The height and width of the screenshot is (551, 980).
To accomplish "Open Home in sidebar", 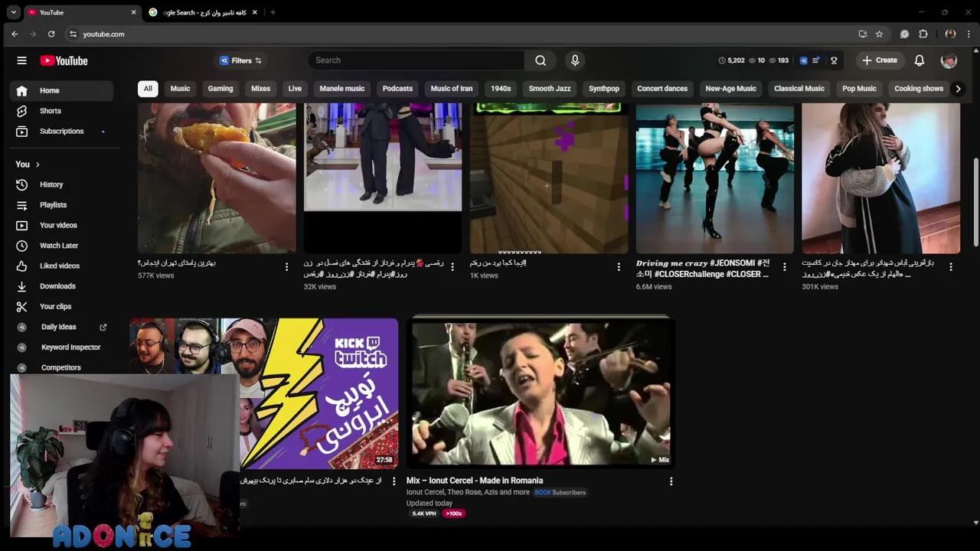I will click(x=61, y=90).
